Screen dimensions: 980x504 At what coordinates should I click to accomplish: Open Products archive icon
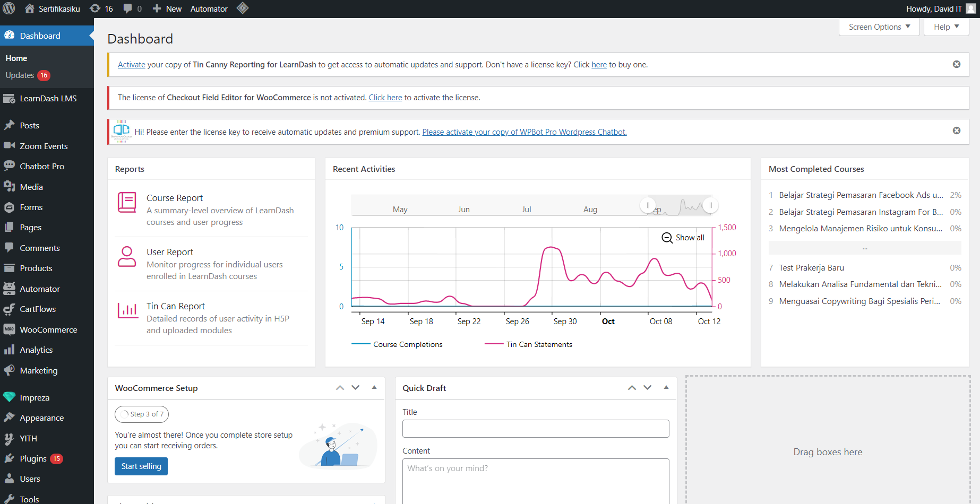[x=9, y=268]
